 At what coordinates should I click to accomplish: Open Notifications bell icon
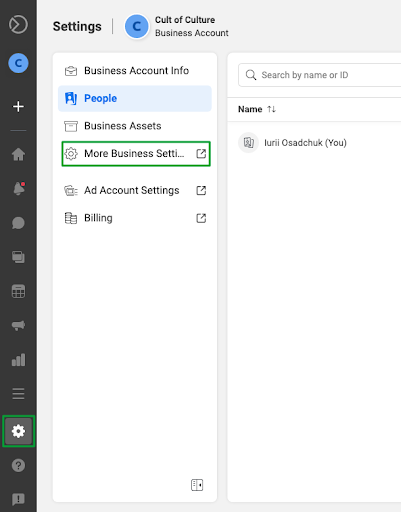(19, 189)
